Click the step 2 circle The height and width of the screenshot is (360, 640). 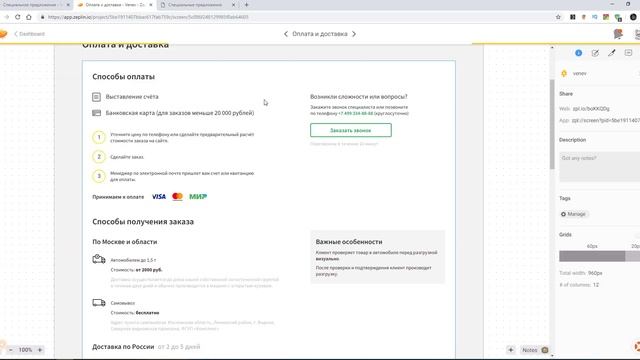pos(99,157)
